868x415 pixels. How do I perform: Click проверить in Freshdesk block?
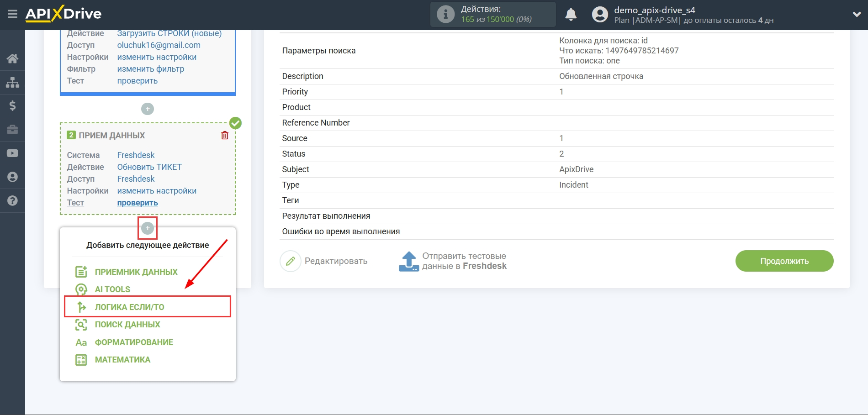[x=137, y=203]
